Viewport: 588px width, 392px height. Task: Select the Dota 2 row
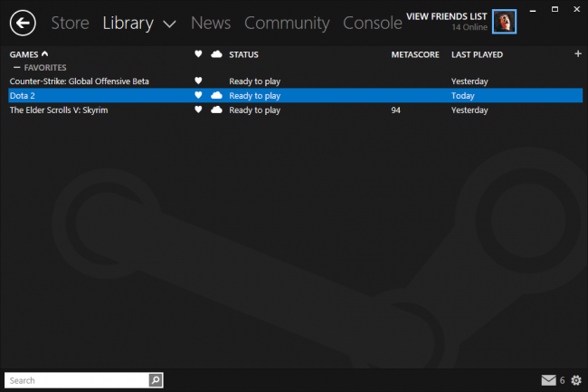[x=296, y=96]
